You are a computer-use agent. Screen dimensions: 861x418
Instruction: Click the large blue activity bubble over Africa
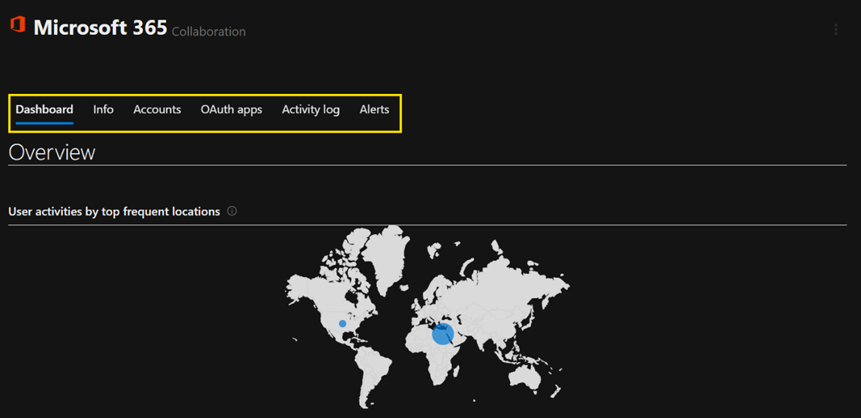click(x=443, y=334)
